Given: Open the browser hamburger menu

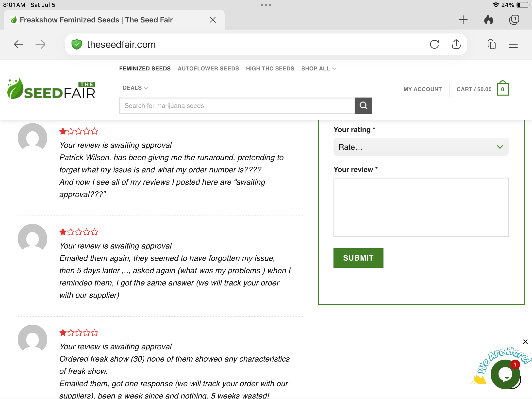Looking at the screenshot, I should pos(513,44).
